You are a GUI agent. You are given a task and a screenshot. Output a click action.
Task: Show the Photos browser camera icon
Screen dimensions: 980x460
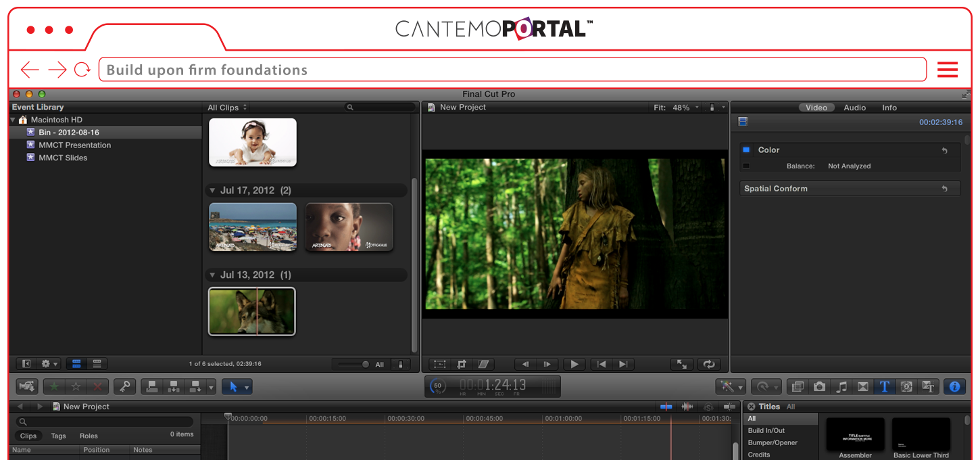tap(819, 387)
